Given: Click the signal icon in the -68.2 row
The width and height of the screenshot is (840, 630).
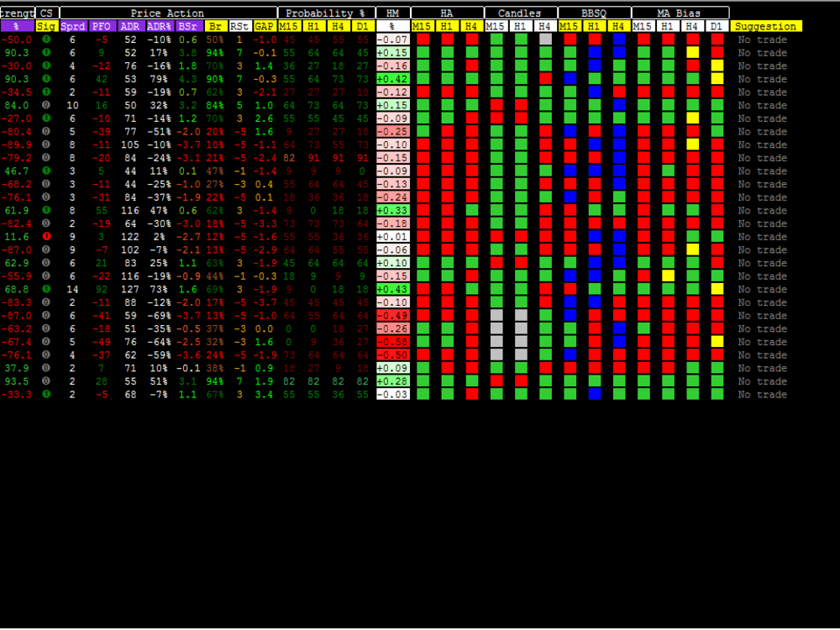Looking at the screenshot, I should coord(46,184).
